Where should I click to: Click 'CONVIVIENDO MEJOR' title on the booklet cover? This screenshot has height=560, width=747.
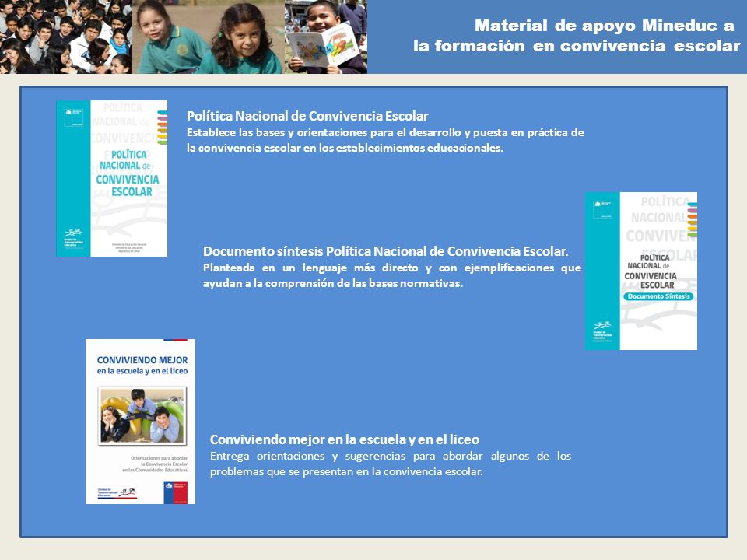click(142, 360)
